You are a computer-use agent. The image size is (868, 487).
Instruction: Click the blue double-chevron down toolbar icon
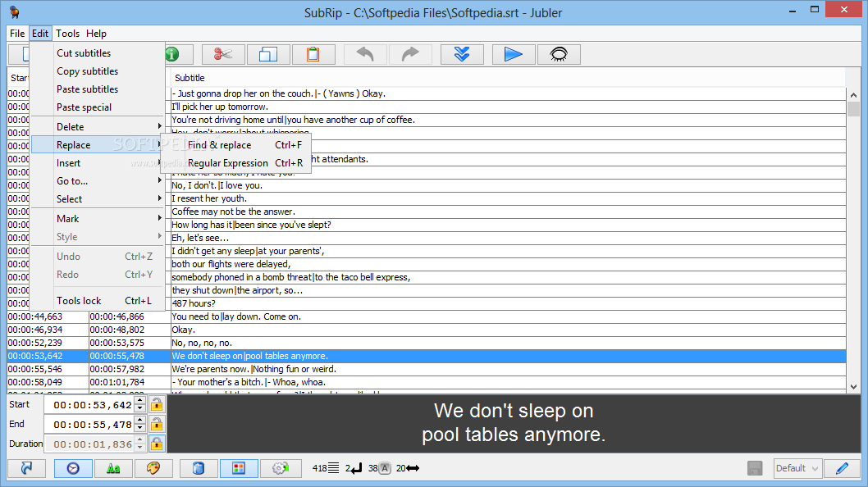pos(462,54)
